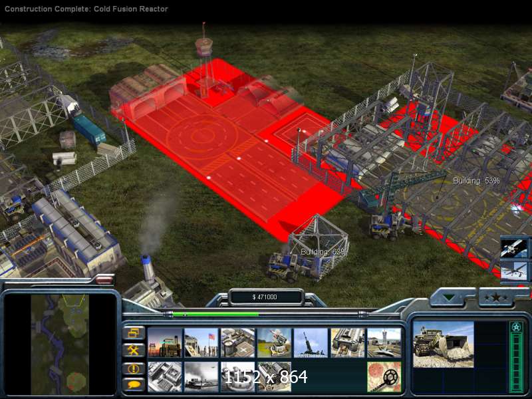Click the Construction Complete: Cold Fusion Reactor message
Image resolution: width=532 pixels, height=399 pixels.
(86, 9)
